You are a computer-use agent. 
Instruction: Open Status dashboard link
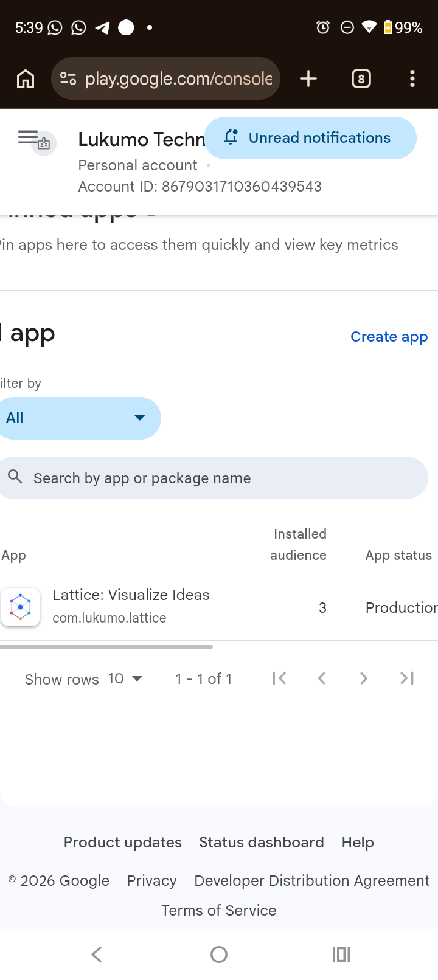(x=262, y=842)
